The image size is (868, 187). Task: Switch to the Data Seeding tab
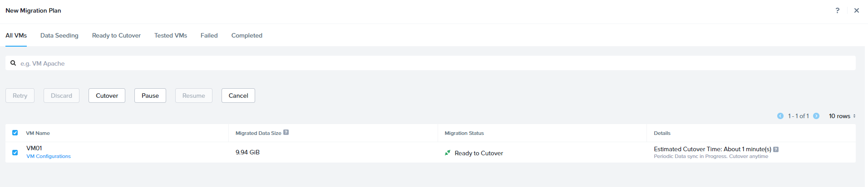point(59,35)
